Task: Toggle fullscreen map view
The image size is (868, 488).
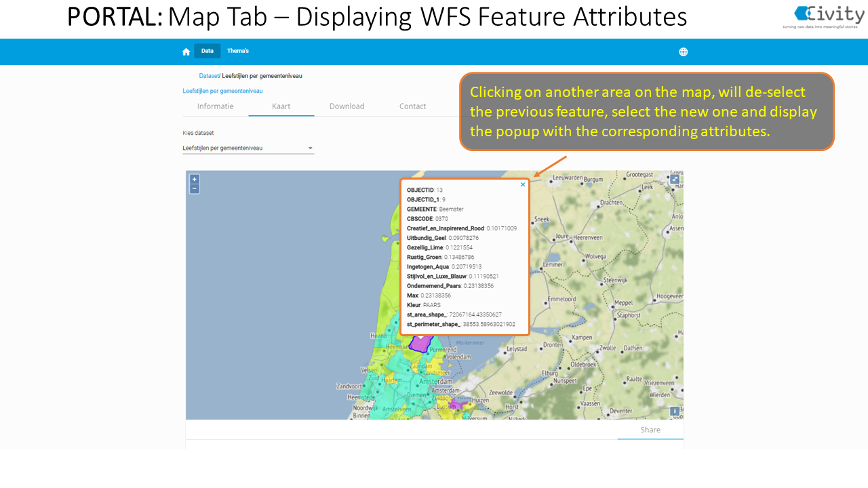Action: coord(675,179)
